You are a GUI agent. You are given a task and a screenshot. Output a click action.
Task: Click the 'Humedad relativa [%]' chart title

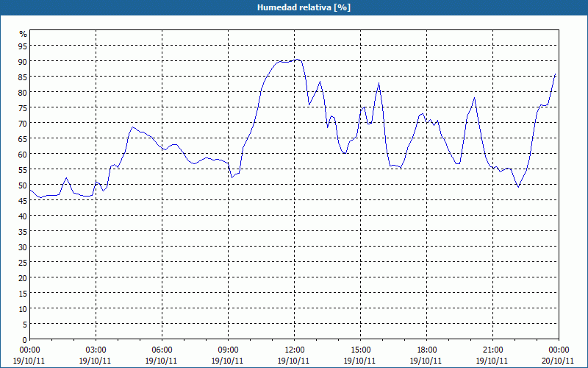304,7
